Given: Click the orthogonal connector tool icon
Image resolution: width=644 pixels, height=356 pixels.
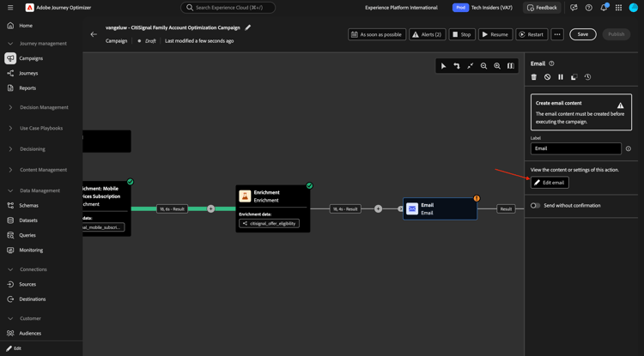Looking at the screenshot, I should pyautogui.click(x=457, y=65).
